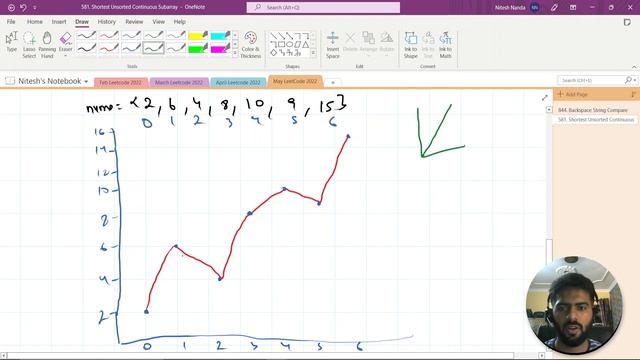This screenshot has width=640, height=360.
Task: Convert Ink to Shape
Action: [x=411, y=45]
